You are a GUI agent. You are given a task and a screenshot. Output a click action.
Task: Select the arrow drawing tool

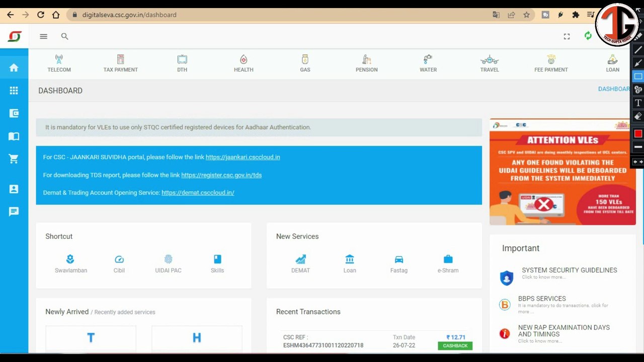click(638, 63)
